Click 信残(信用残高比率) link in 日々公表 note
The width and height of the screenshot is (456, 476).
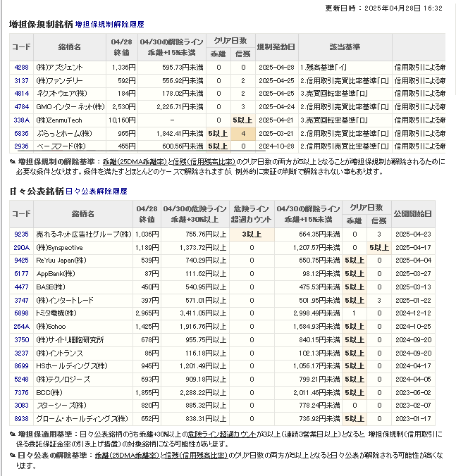pyautogui.click(x=197, y=456)
